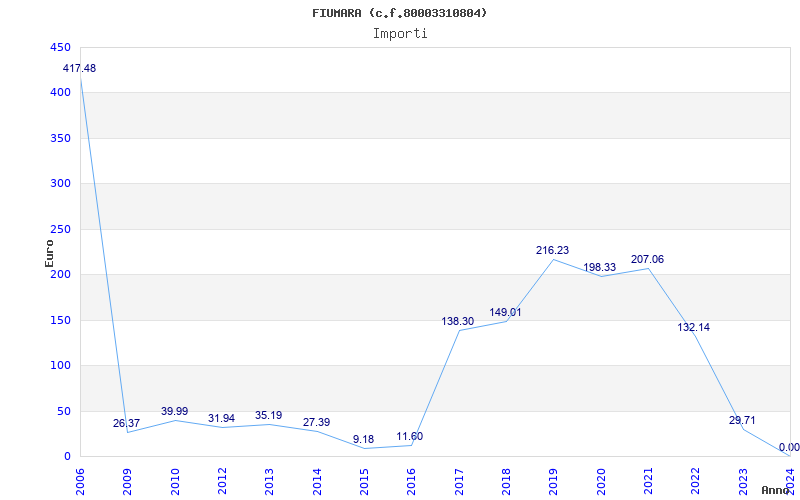Viewport: 800px width, 500px height.
Task: Click the 2019 x-axis year label
Action: [x=554, y=481]
